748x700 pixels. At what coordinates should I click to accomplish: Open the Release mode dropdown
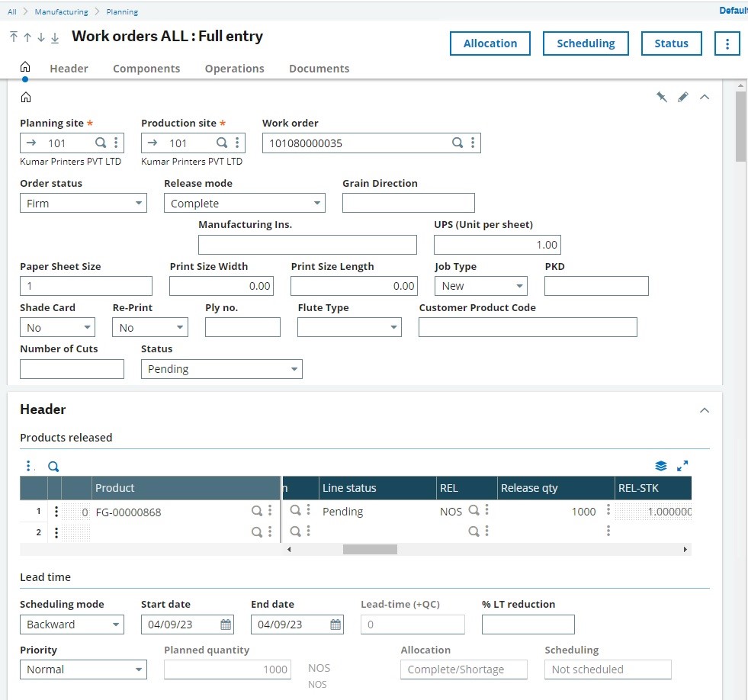point(317,204)
